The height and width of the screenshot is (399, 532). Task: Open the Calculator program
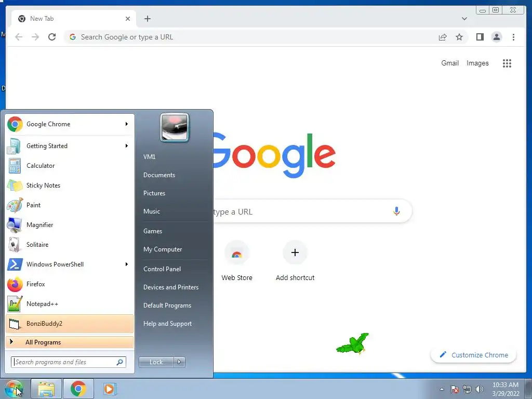coord(70,166)
